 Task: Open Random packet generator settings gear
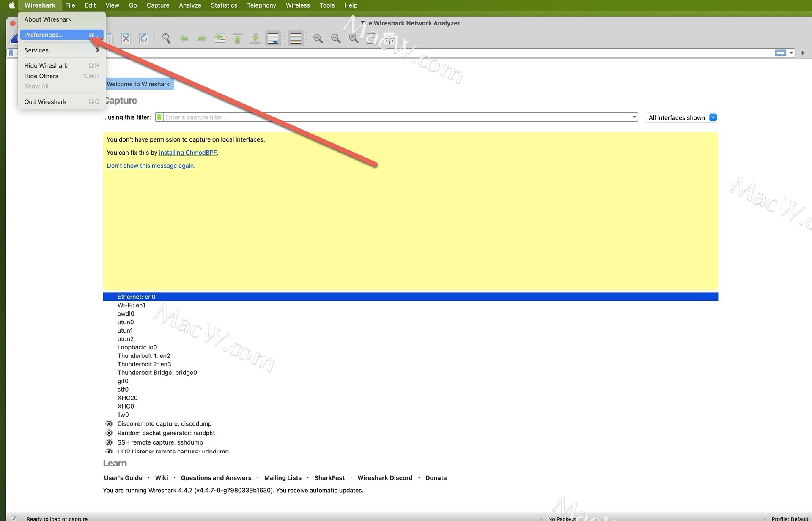[x=109, y=433]
